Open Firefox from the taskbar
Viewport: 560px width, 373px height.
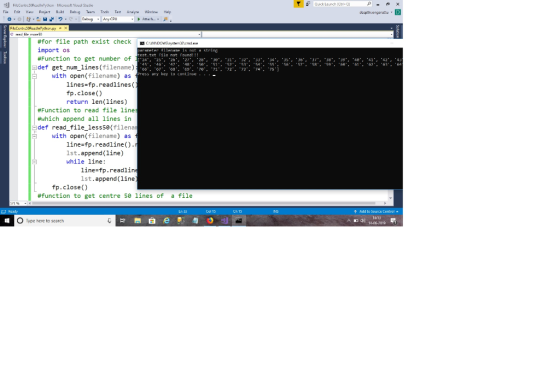(210, 221)
